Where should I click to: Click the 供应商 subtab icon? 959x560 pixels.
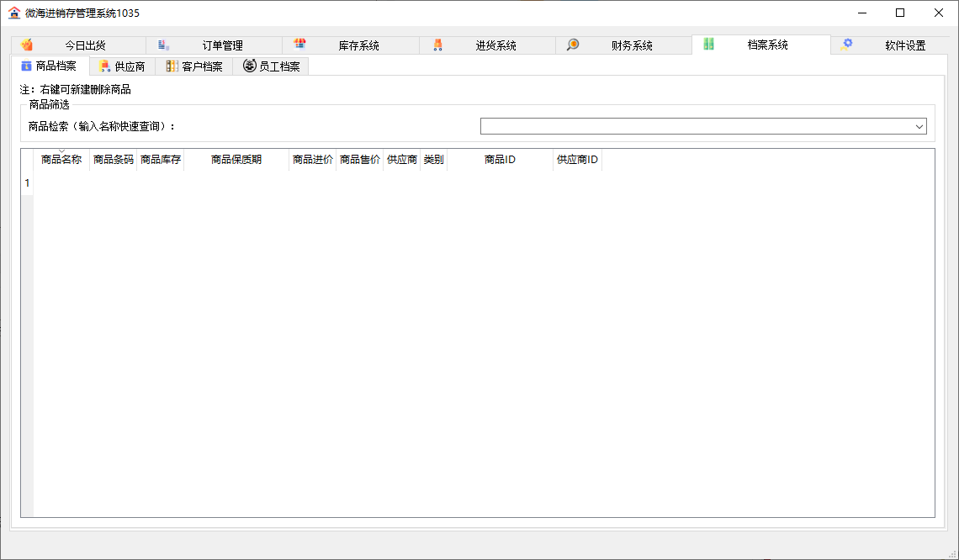104,66
